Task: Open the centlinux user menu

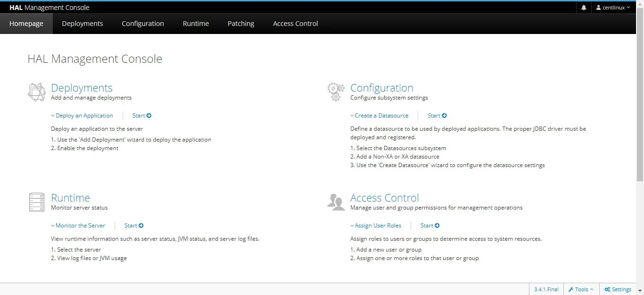Action: [613, 8]
